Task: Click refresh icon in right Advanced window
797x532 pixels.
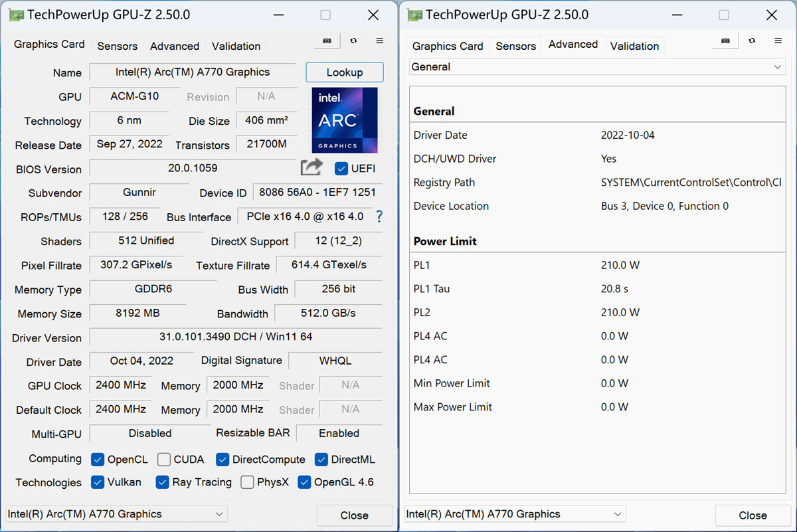Action: [752, 41]
